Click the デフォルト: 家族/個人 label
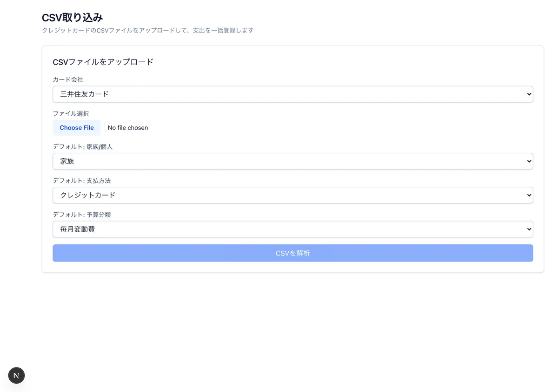Screen dimensions: 558x392 tap(83, 147)
